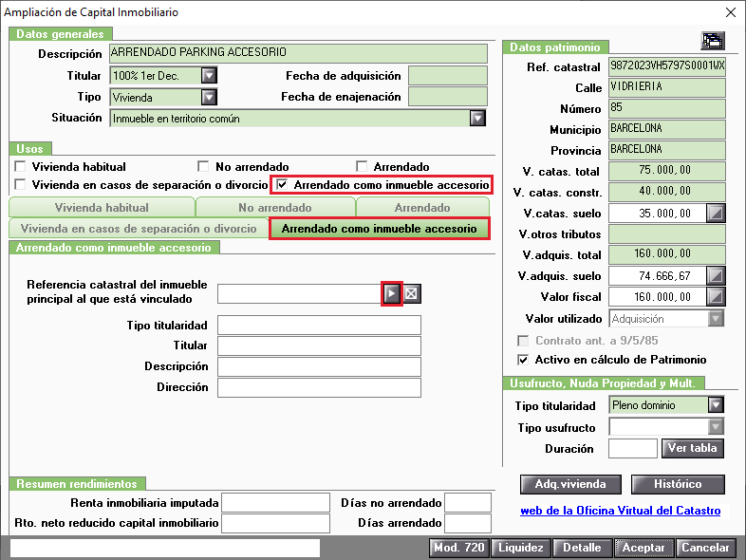The image size is (746, 560).
Task: Click the Descripción field in Datos generales
Action: [x=298, y=53]
